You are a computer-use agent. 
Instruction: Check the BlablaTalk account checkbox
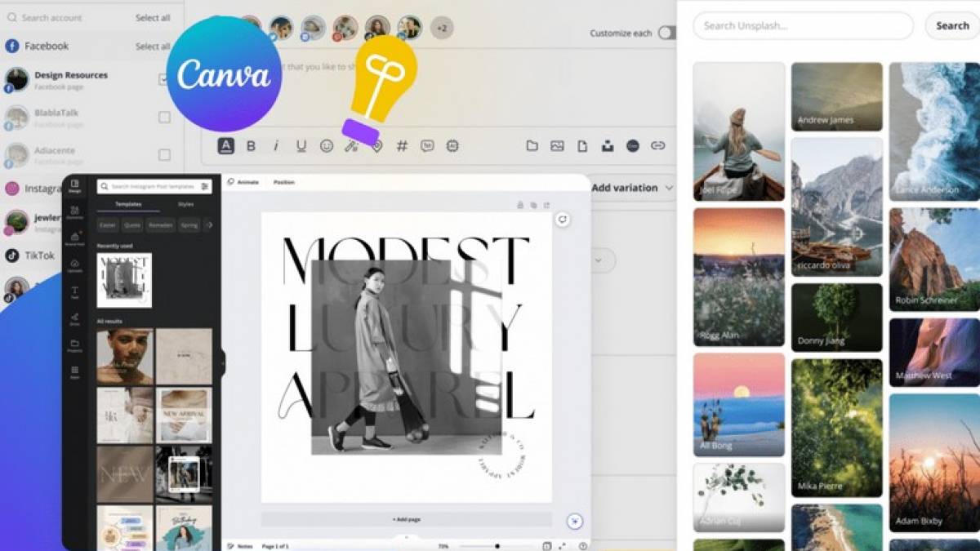[164, 118]
